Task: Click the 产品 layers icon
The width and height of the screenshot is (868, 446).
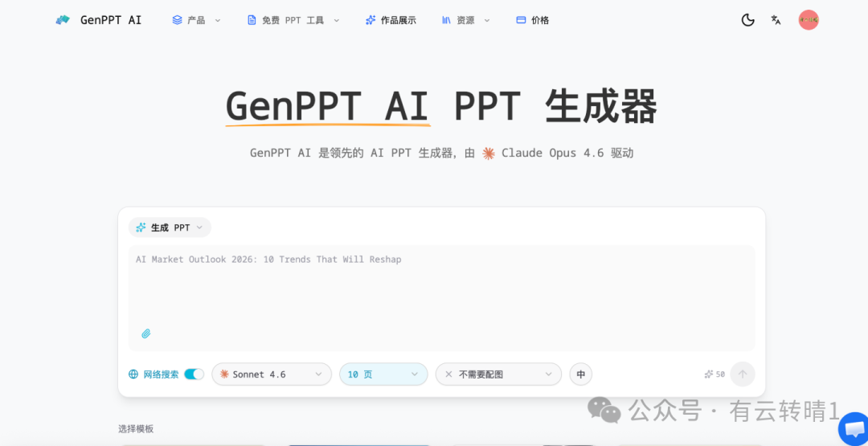Action: (x=177, y=20)
